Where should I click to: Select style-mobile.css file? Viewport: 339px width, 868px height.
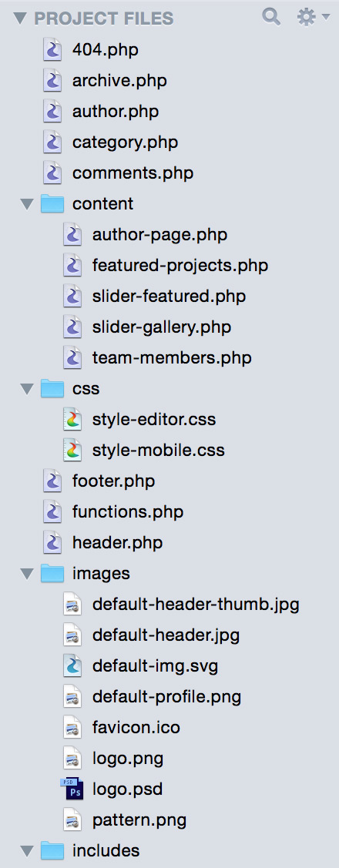pos(159,450)
